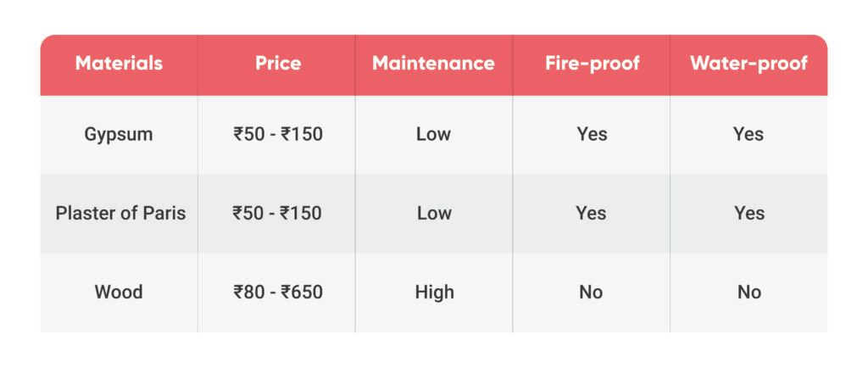Click Plaster of Paris Low maintenance value
Screen dimensions: 868x368
(x=434, y=213)
